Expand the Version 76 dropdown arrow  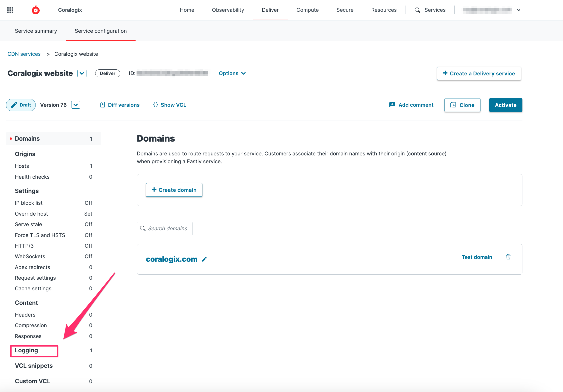tap(76, 105)
